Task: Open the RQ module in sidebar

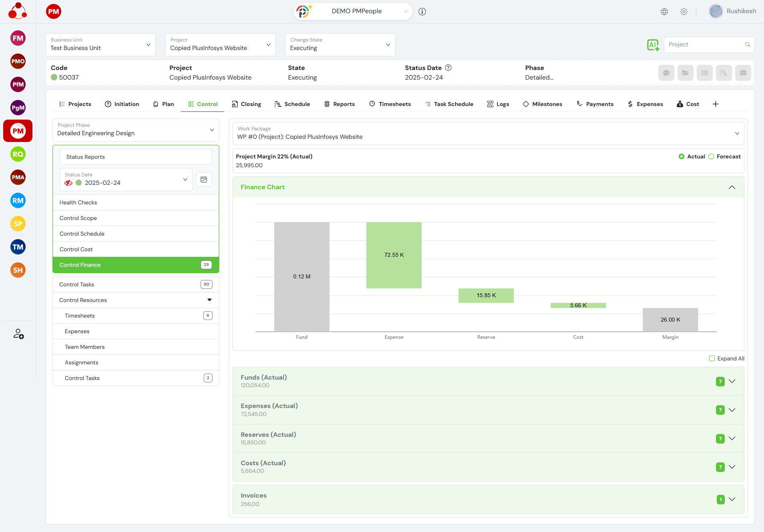Action: coord(18,154)
